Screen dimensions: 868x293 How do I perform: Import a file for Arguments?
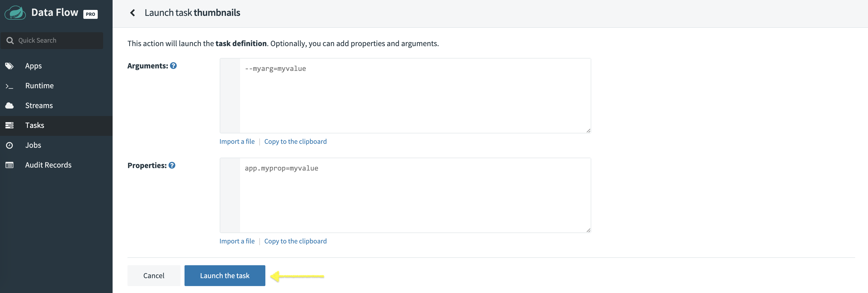pyautogui.click(x=237, y=142)
